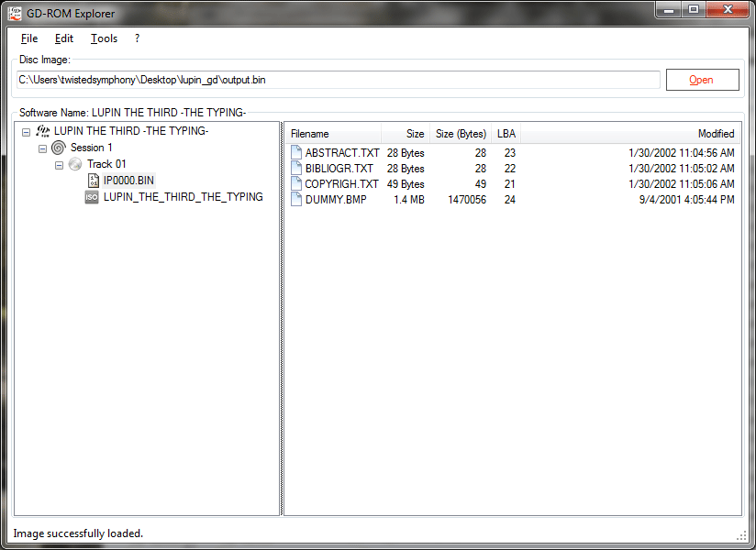The height and width of the screenshot is (550, 756).
Task: Click the 9/4/2001 4:05:44 PM modified date
Action: tap(687, 200)
